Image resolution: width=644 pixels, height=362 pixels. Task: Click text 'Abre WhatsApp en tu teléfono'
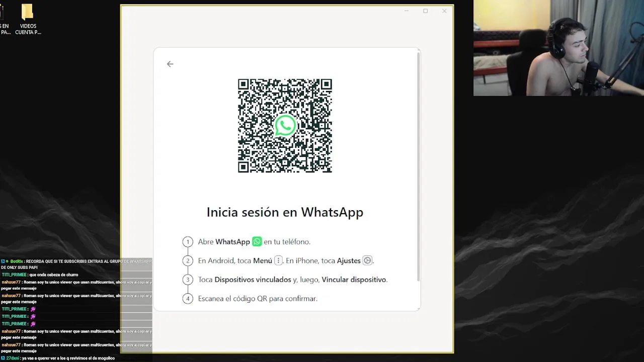coord(254,242)
